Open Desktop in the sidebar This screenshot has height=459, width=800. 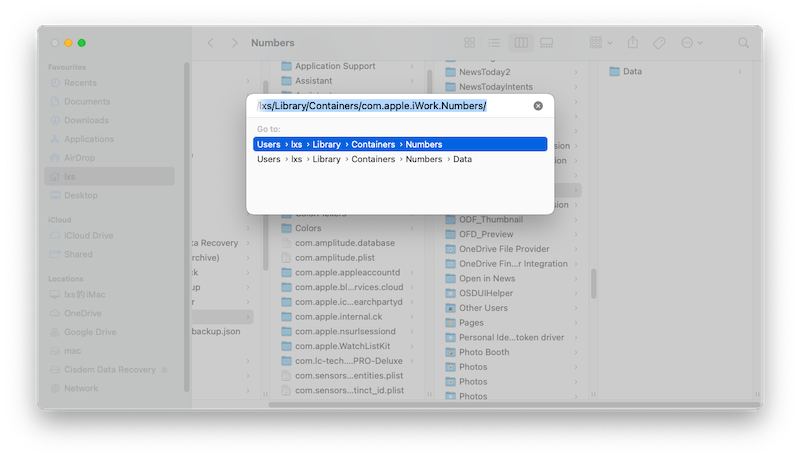click(x=109, y=195)
